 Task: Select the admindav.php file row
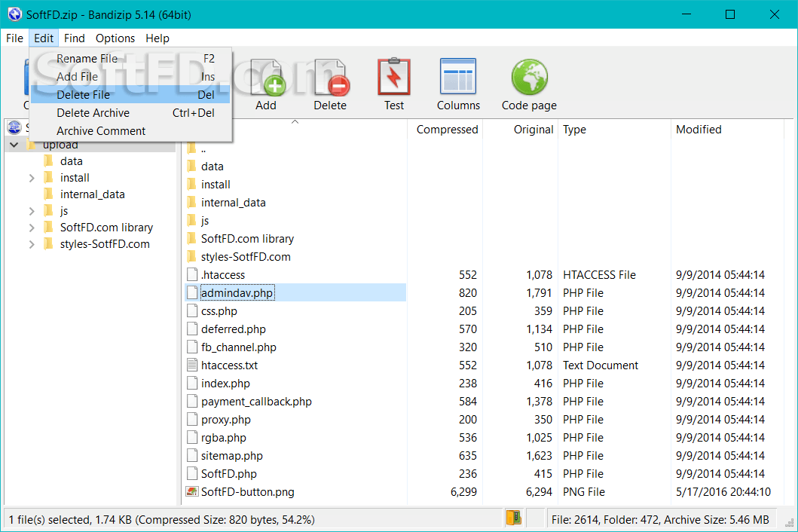(295, 292)
